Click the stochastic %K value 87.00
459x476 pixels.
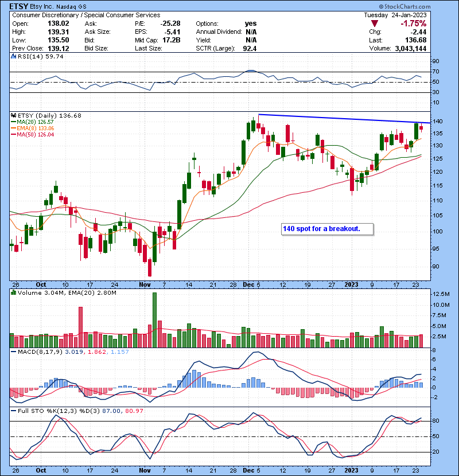pos(111,411)
